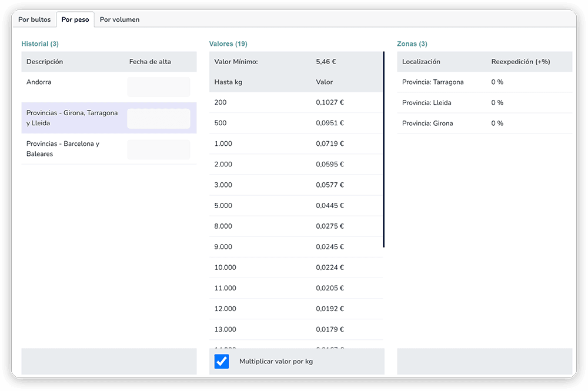Switch to the Por bultos tab
This screenshot has height=391, width=588.
click(34, 19)
